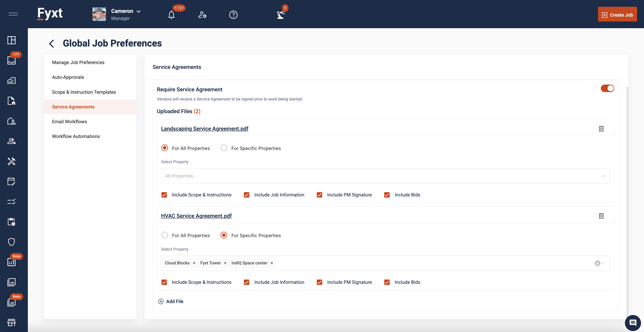Image resolution: width=644 pixels, height=332 pixels.
Task: Open the document home icon in sidebar
Action: [12, 101]
